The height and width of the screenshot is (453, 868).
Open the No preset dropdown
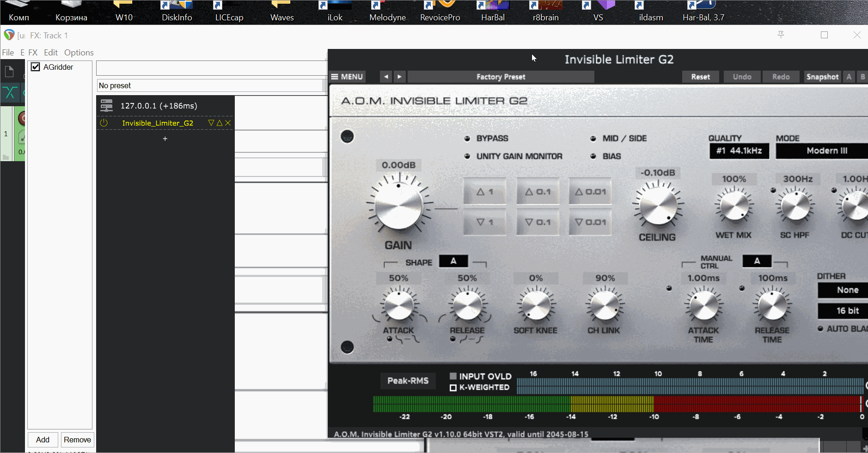click(212, 85)
